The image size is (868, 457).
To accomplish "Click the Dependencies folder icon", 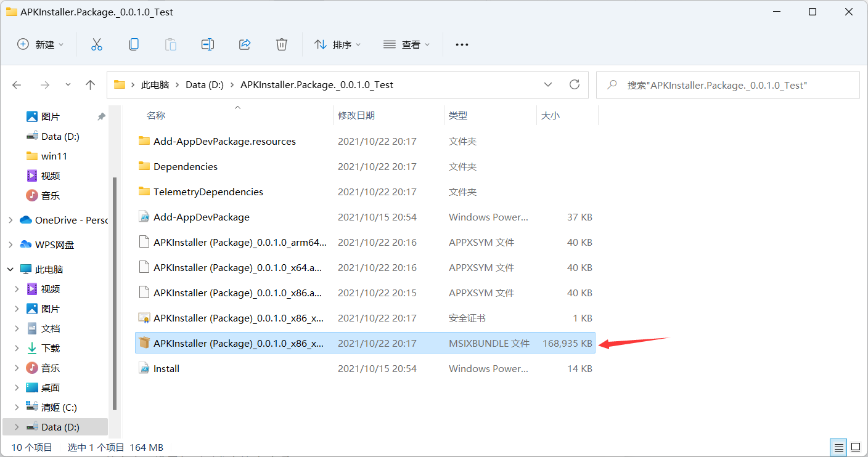I will [x=144, y=166].
